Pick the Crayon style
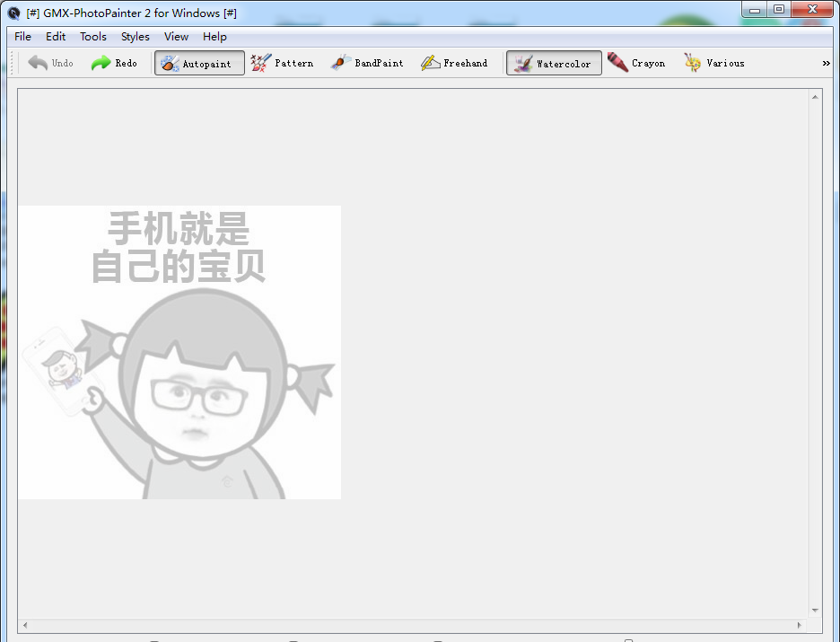Viewport: 840px width, 642px height. pyautogui.click(x=636, y=63)
